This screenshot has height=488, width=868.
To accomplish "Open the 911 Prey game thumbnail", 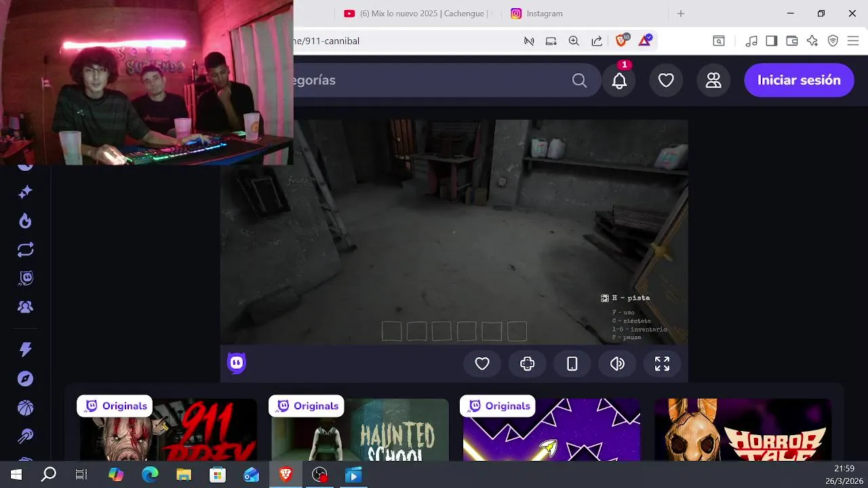I will click(168, 430).
